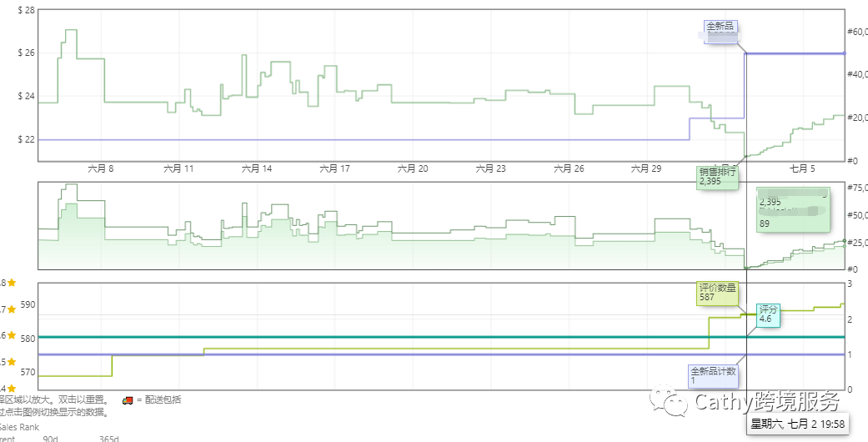Click the 六月 20 date label
This screenshot has height=442, width=868.
pos(413,169)
